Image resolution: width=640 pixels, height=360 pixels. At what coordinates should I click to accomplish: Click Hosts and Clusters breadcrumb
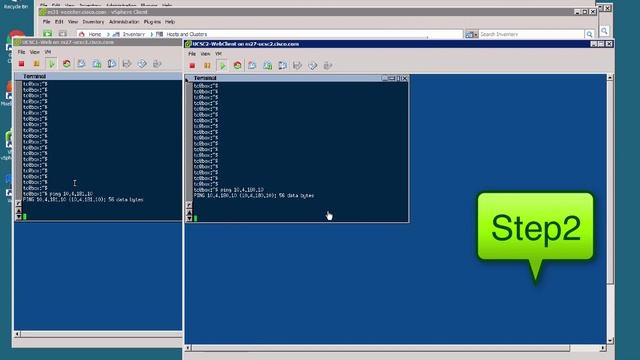pos(187,34)
